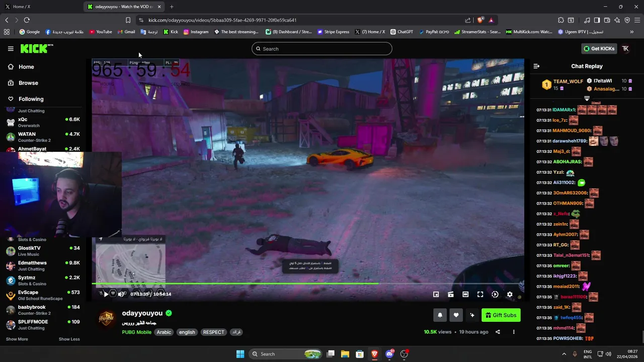Show more bookmarks chevron

click(x=631, y=32)
